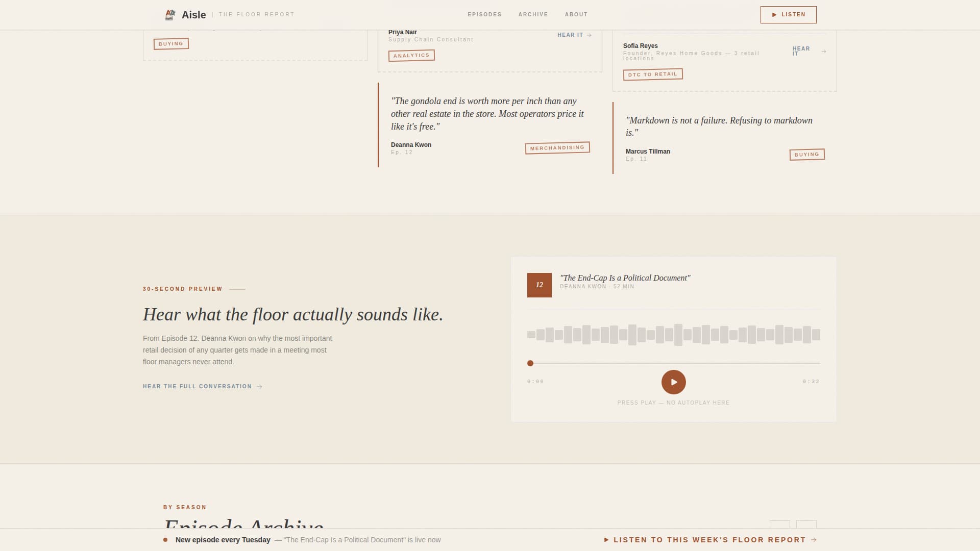Click the Sofia Reyes guest name
This screenshot has height=551, width=980.
tap(641, 46)
